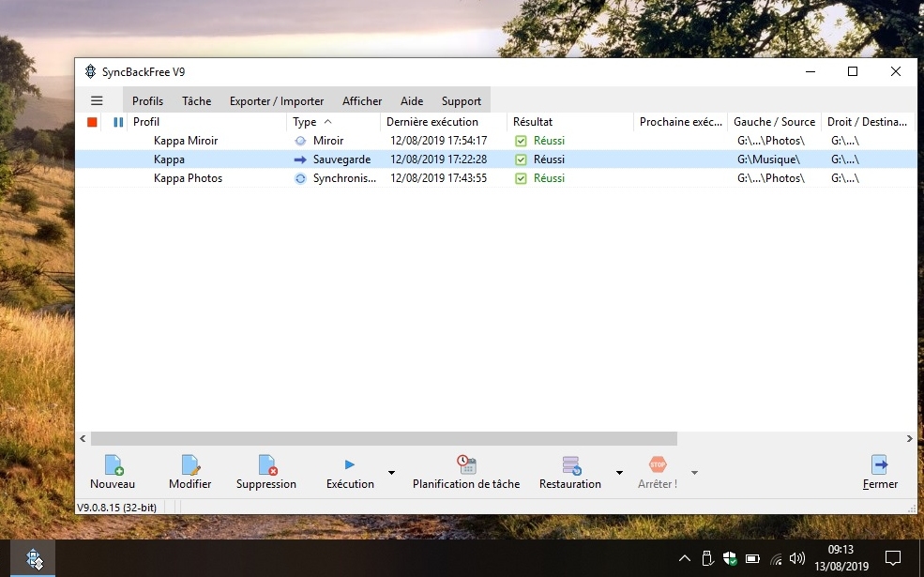Click the date 12/08/2019 17:43:55
Viewport: 924px width, 577px height.
coord(438,178)
